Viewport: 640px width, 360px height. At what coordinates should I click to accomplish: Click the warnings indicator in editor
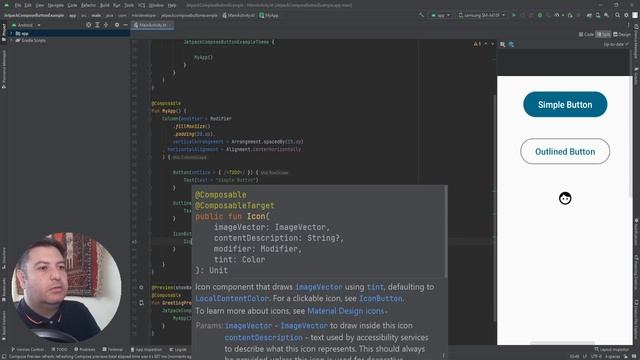click(477, 44)
